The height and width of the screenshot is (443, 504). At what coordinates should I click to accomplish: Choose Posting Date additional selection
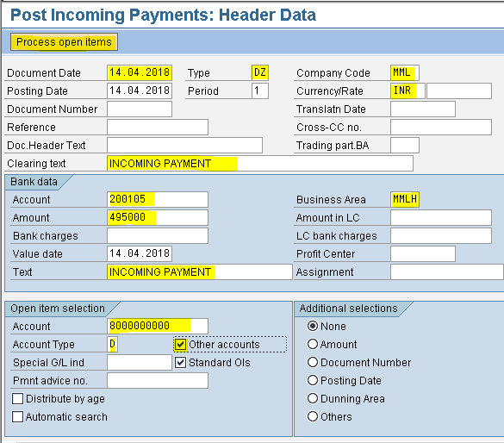tap(313, 380)
